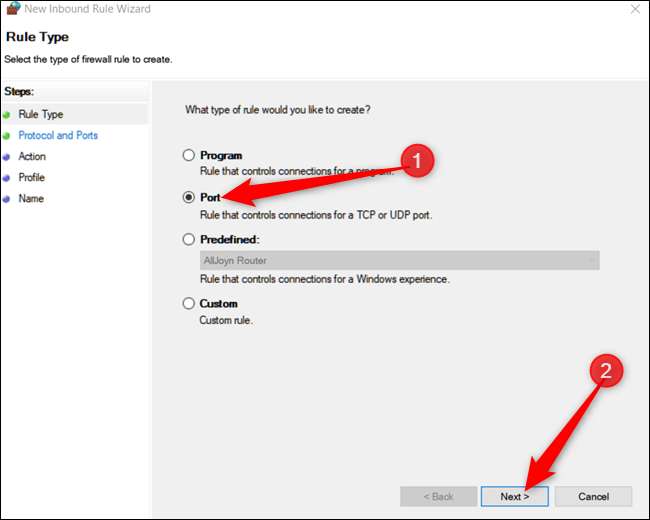Jump to the Action step

pos(32,157)
